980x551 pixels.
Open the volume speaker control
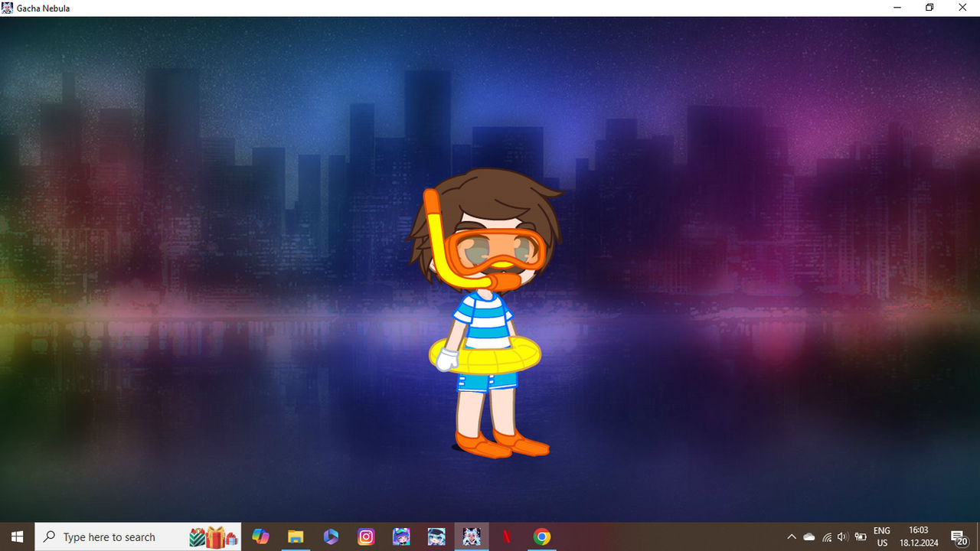click(x=844, y=536)
